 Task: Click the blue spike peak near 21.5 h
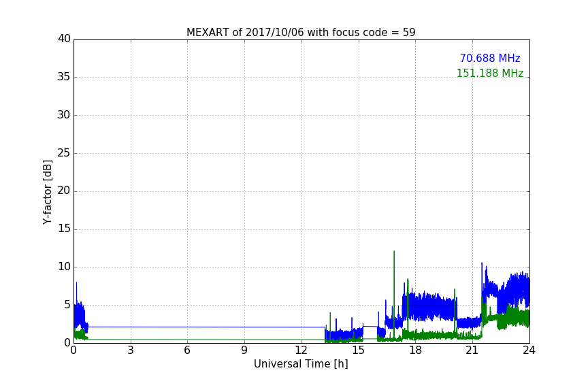pyautogui.click(x=482, y=265)
